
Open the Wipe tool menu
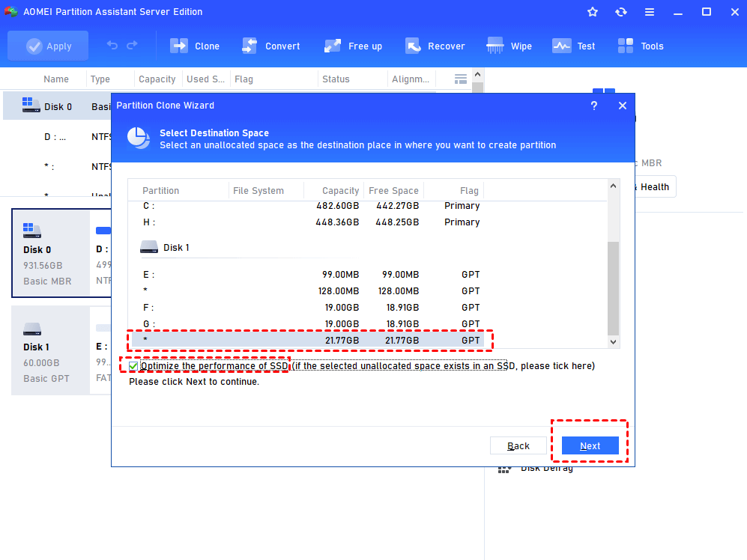509,46
